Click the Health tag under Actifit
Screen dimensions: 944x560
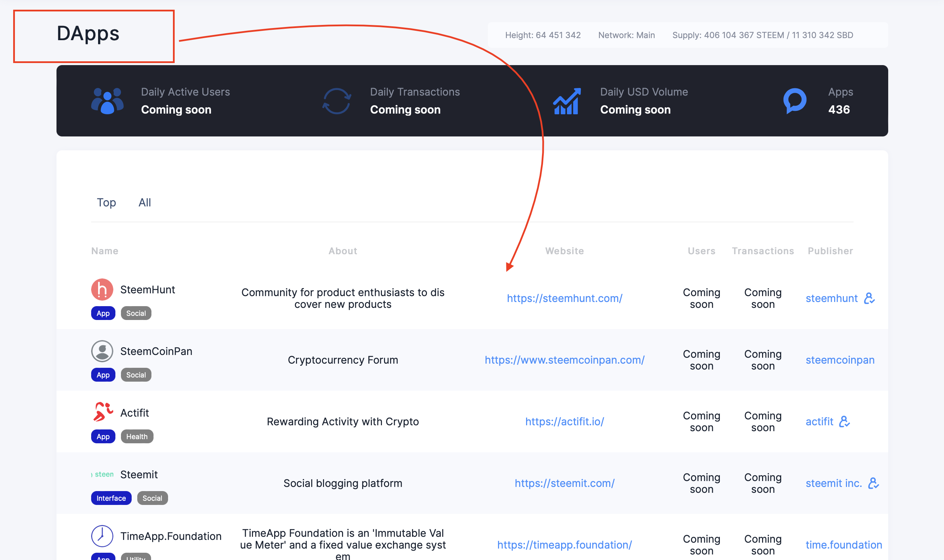137,436
